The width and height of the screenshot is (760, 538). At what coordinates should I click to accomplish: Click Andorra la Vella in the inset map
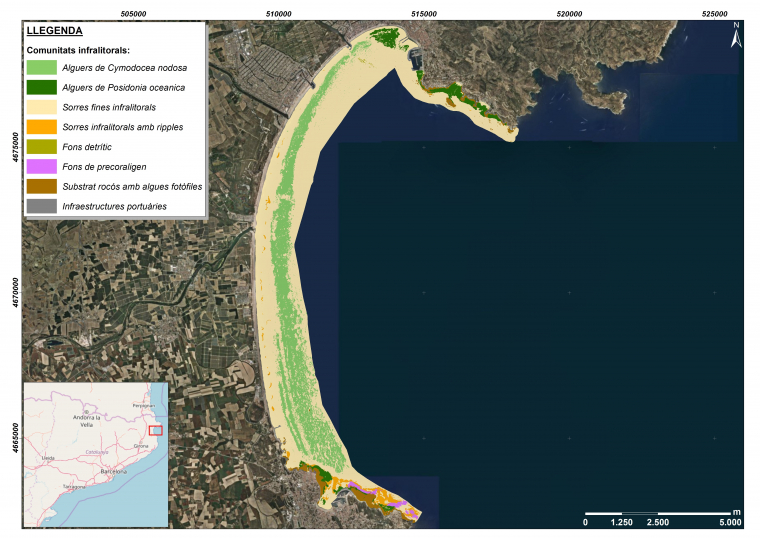tap(88, 419)
